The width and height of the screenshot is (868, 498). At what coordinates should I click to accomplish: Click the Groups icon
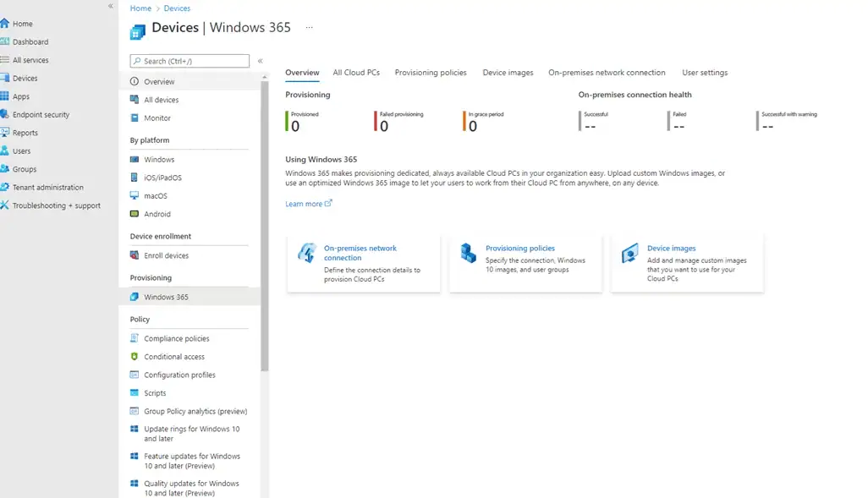point(5,169)
